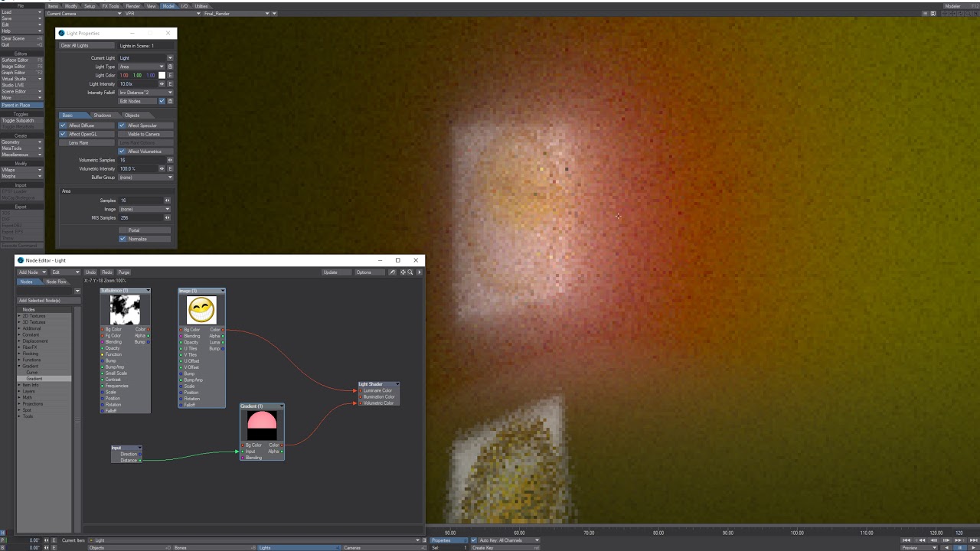This screenshot has height=551, width=980.
Task: Click the Volumetric Color input dot on Light Shader
Action: point(361,403)
